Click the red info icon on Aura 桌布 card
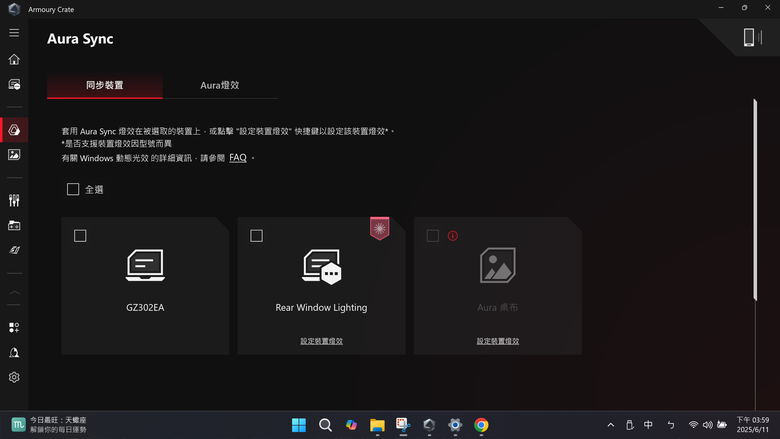Screen dimensions: 780x439 pyautogui.click(x=453, y=236)
